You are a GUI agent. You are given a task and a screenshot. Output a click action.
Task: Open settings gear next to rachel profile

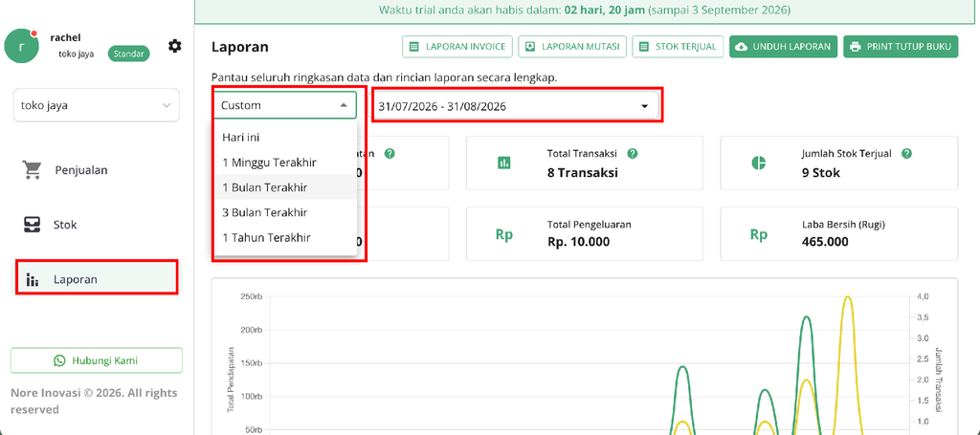point(175,46)
